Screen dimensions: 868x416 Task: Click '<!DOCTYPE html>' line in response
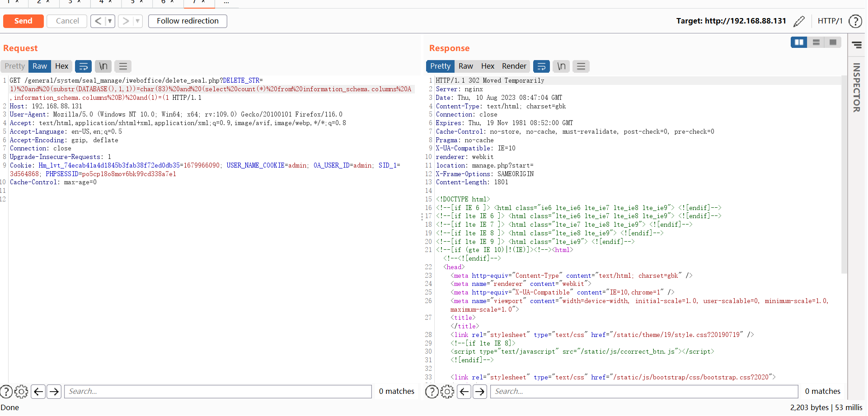click(x=463, y=199)
